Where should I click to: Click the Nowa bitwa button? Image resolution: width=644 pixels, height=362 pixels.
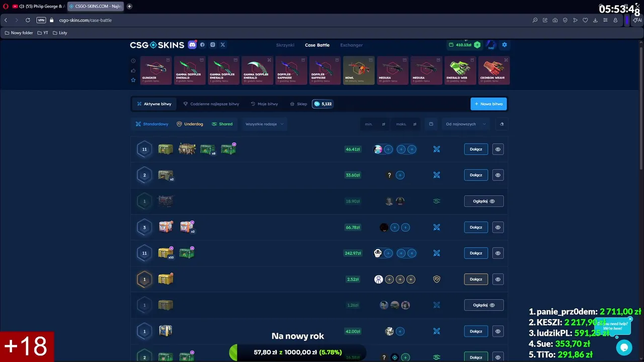[x=489, y=104]
